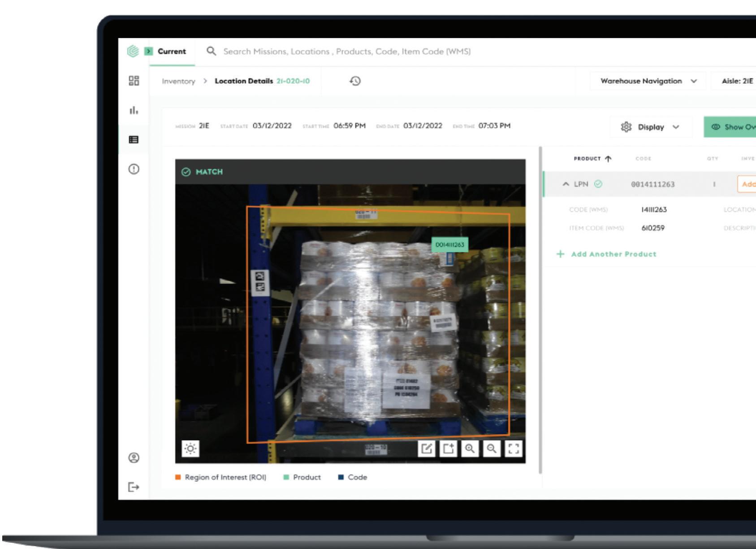Click the LPN verified check icon

click(598, 184)
